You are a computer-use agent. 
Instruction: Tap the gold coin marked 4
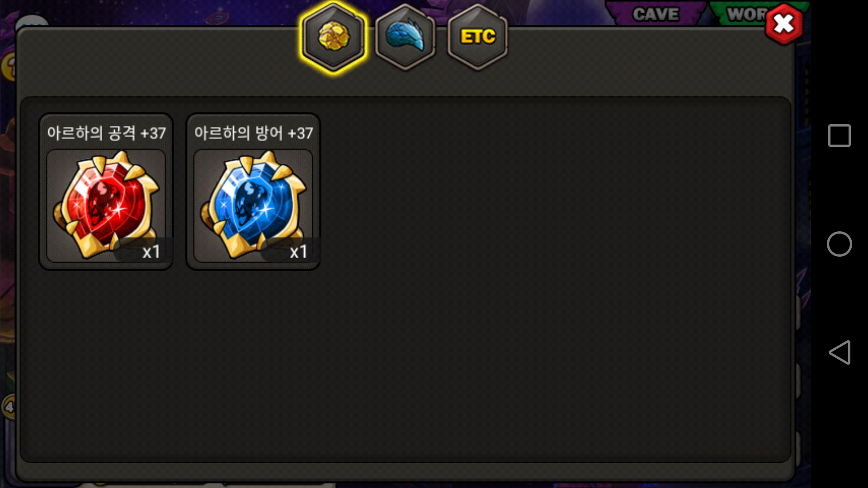click(x=8, y=407)
